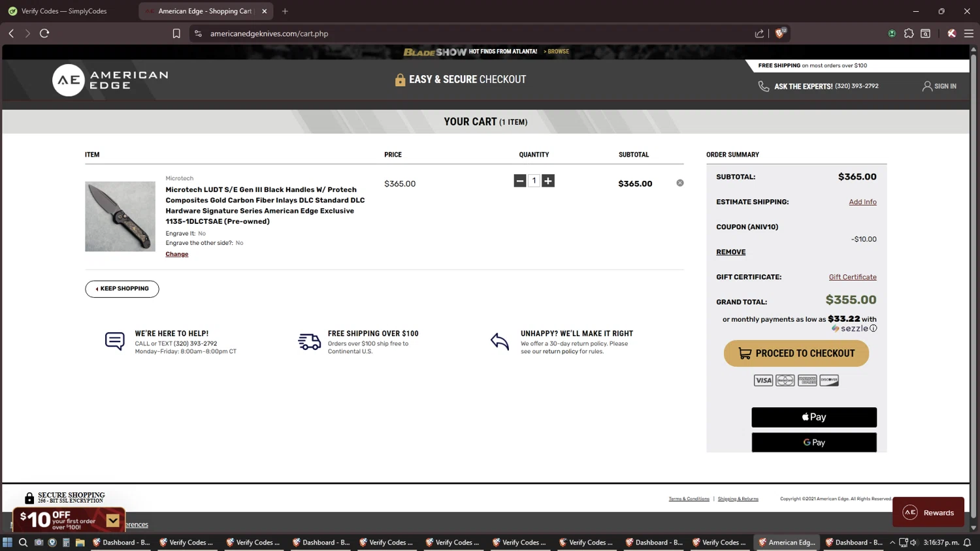The width and height of the screenshot is (980, 551).
Task: Click the taskbar volume icon
Action: (913, 543)
